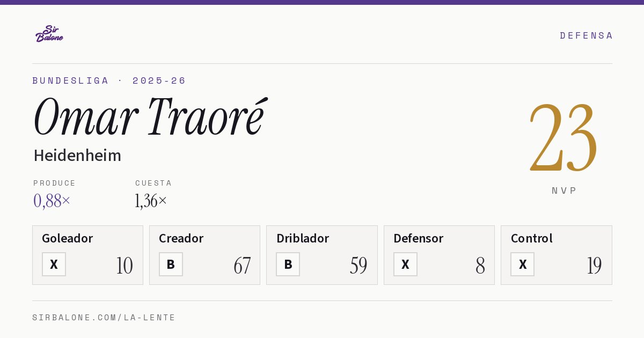Click the club name Heidenheim
644x338 pixels.
coord(77,156)
